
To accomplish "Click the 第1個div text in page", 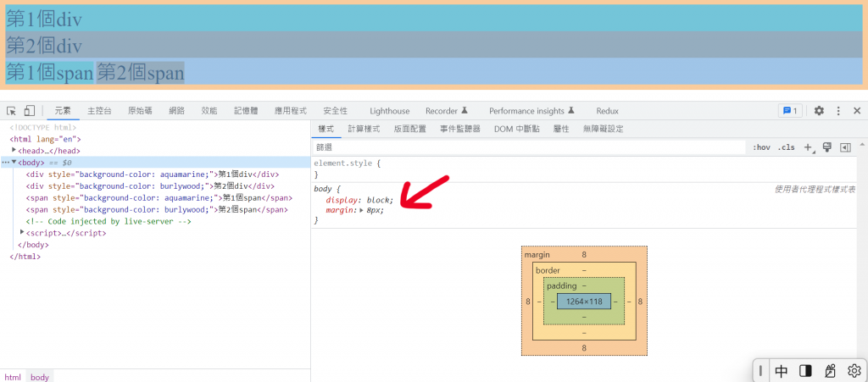I will coord(44,19).
